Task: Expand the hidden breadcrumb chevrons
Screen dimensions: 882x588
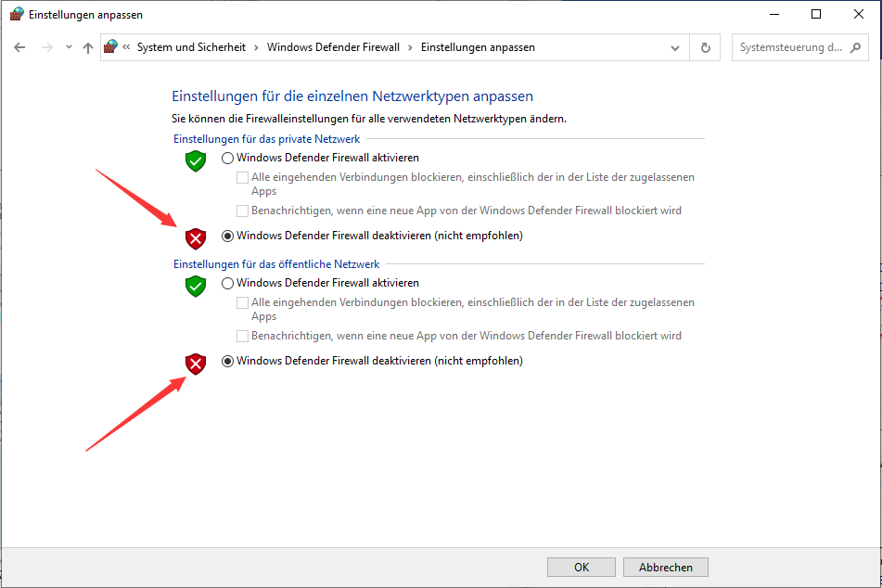Action: click(x=126, y=47)
